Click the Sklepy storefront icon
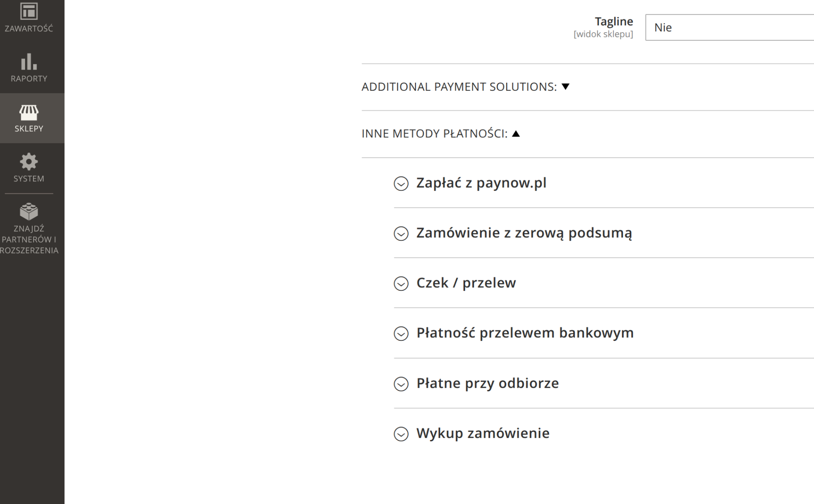Screen dimensions: 814x504 coord(29,112)
